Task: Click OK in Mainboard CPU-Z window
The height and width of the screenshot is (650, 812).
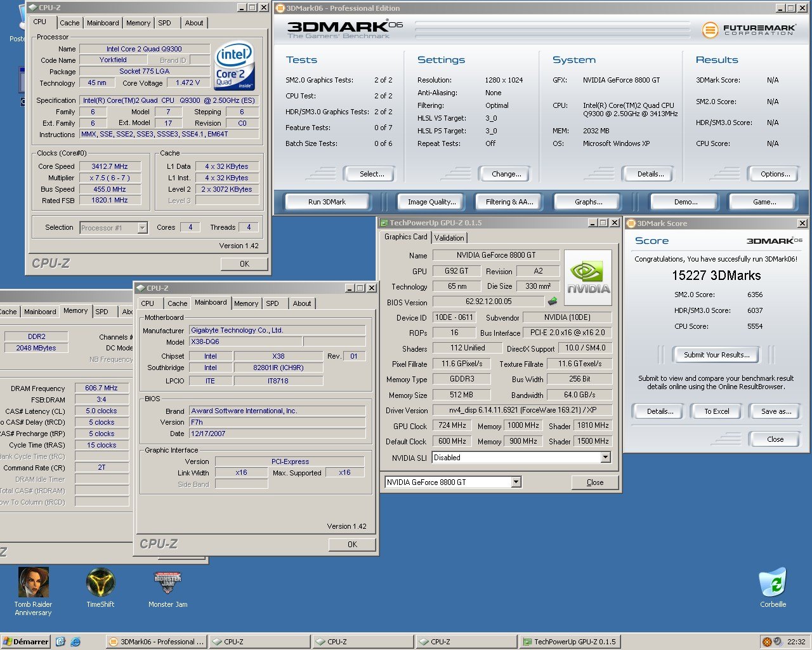Action: [352, 545]
